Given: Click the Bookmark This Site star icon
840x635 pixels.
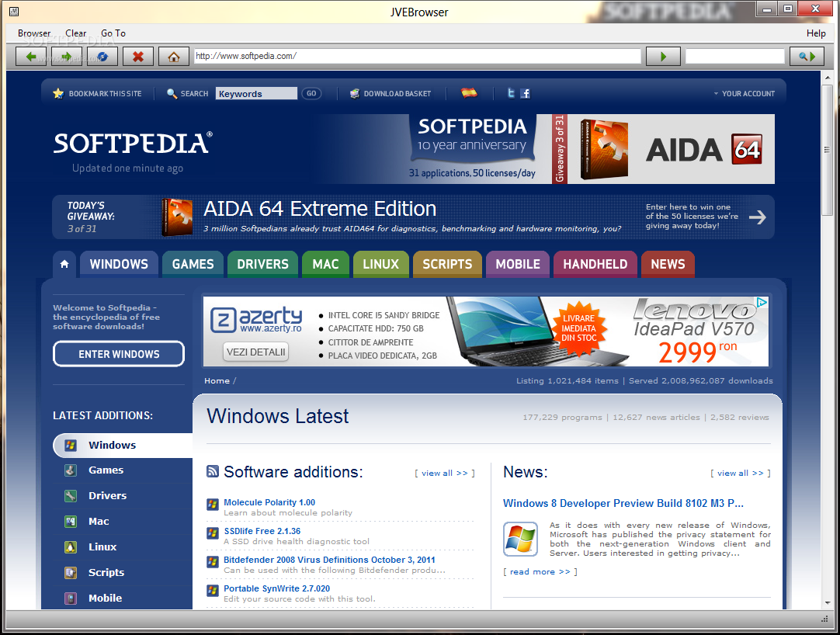Looking at the screenshot, I should [x=58, y=93].
